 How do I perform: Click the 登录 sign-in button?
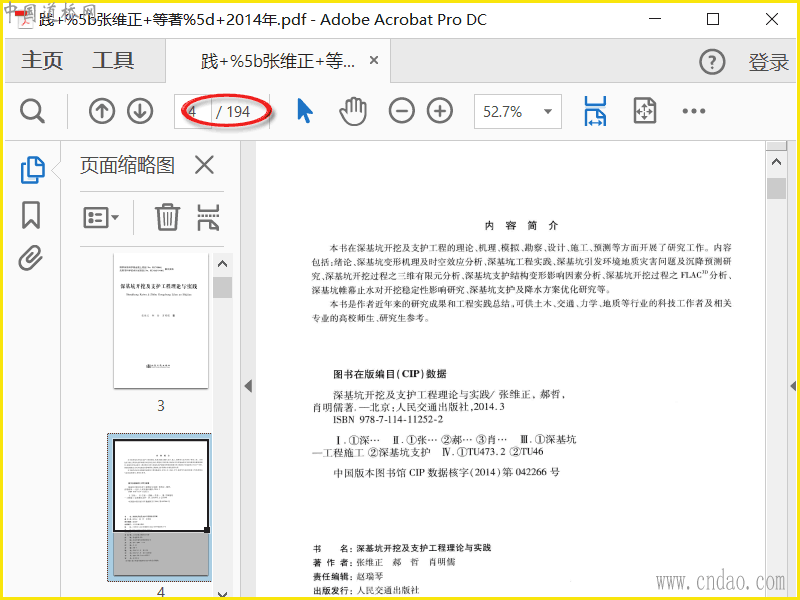[768, 62]
